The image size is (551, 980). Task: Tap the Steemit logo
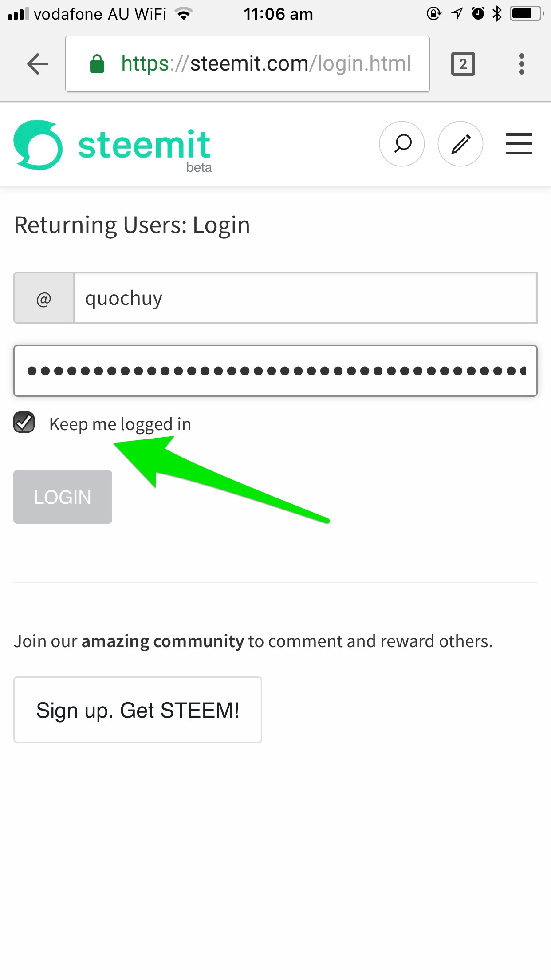[38, 145]
